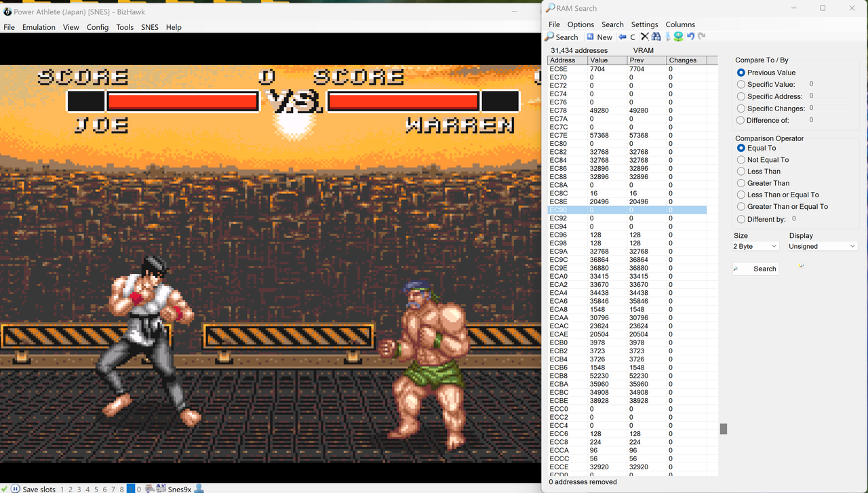This screenshot has height=493, width=868.
Task: Click the Search button below Size
Action: (755, 269)
